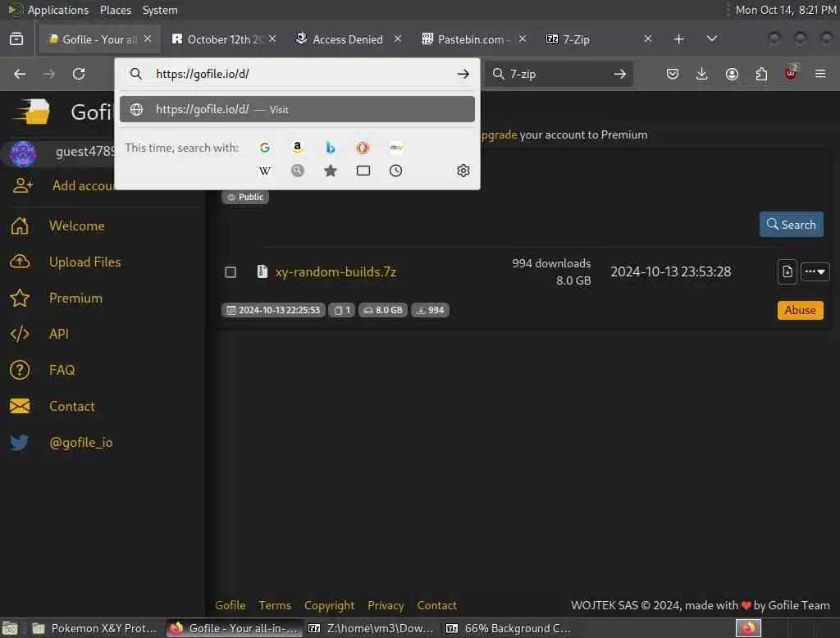The width and height of the screenshot is (840, 638).
Task: Close the Pastebin.com tab
Action: click(523, 39)
